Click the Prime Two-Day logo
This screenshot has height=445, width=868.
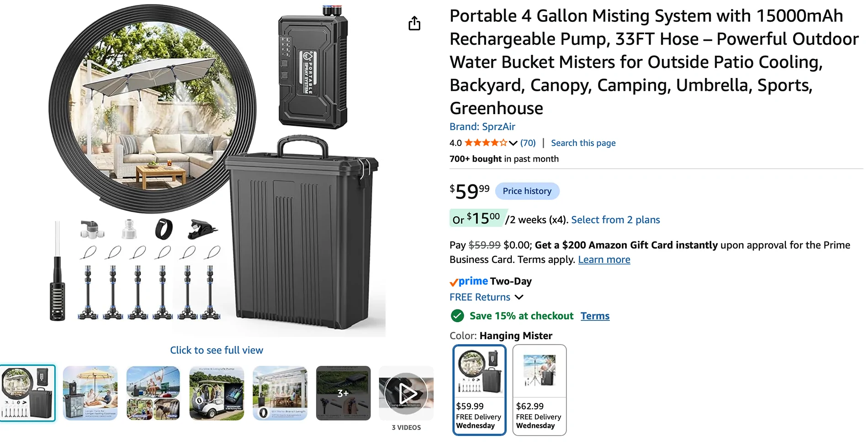coord(491,281)
